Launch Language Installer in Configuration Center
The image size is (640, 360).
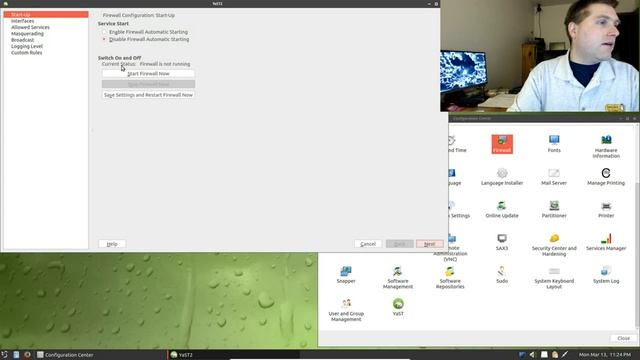(502, 177)
